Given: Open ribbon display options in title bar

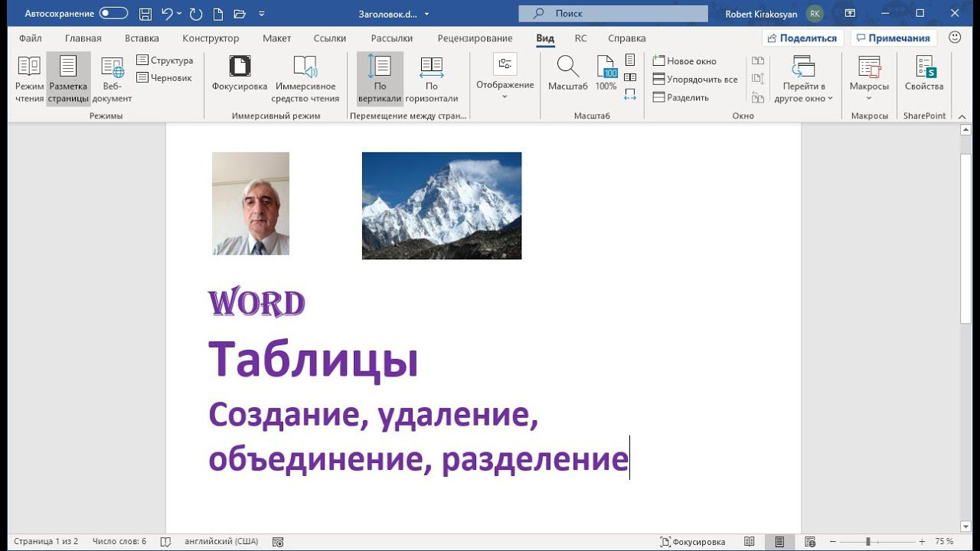Looking at the screenshot, I should 850,13.
